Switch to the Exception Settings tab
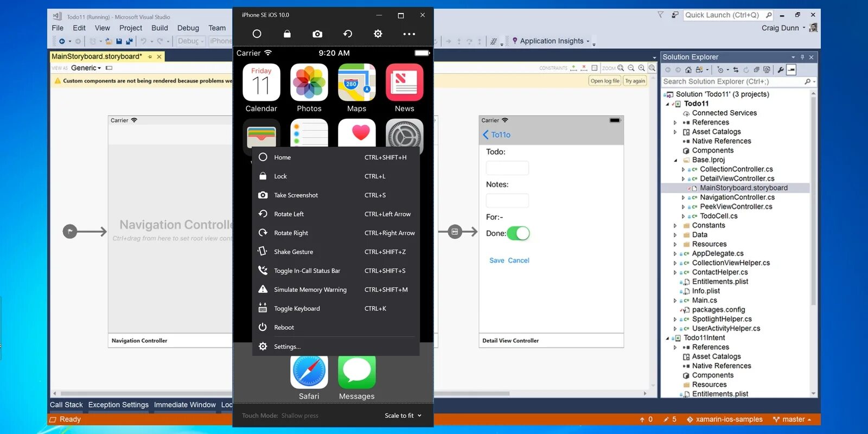 click(x=118, y=405)
